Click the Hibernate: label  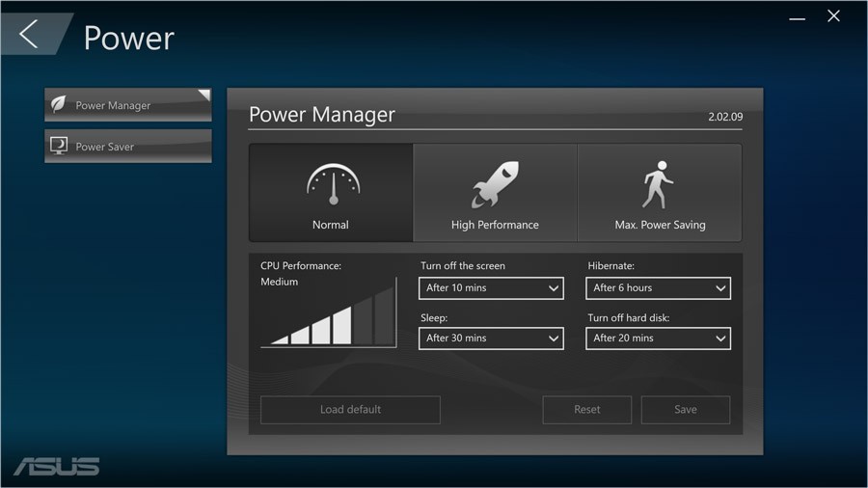611,265
